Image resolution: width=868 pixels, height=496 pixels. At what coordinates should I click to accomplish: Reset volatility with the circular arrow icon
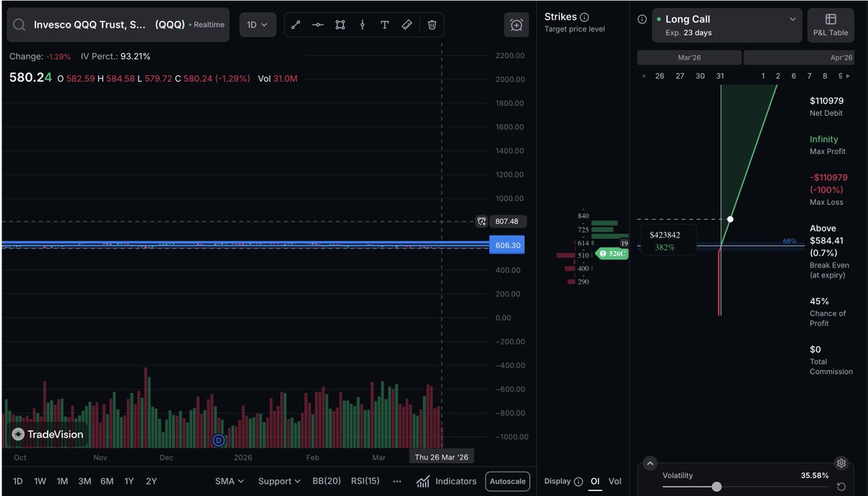tap(841, 487)
